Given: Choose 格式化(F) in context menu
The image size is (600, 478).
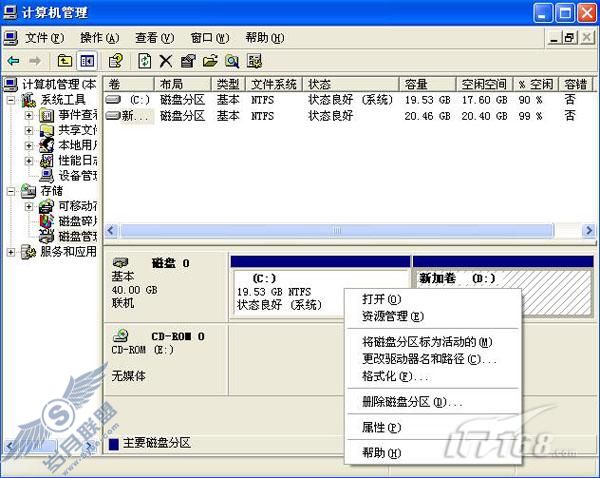Looking at the screenshot, I should coord(433,377).
